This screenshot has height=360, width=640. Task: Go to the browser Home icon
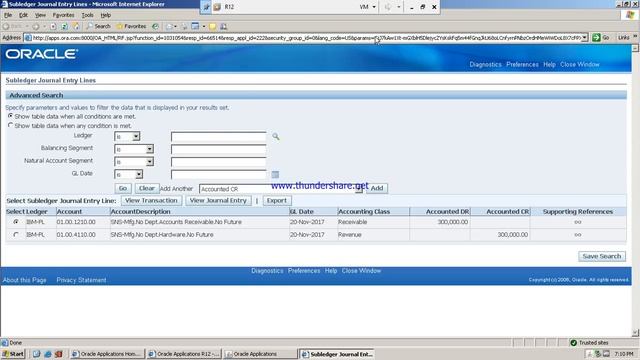(x=76, y=26)
